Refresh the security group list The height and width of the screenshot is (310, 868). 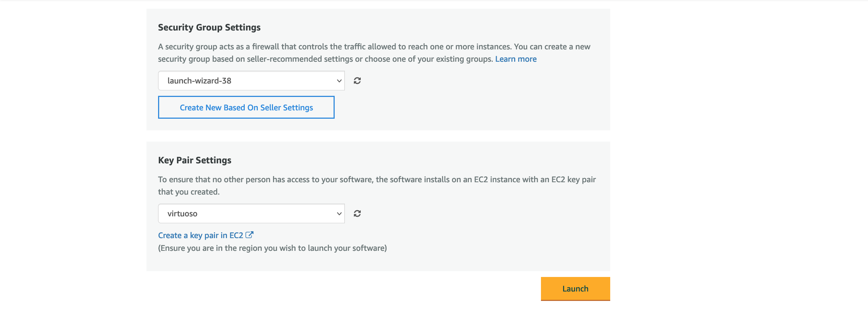pos(357,81)
